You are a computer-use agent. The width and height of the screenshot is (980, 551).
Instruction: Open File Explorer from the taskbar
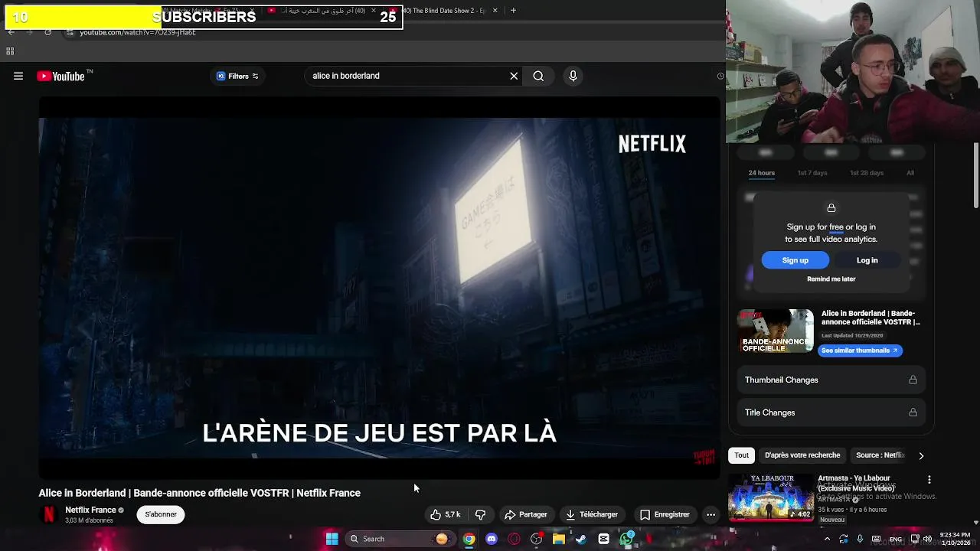click(559, 539)
